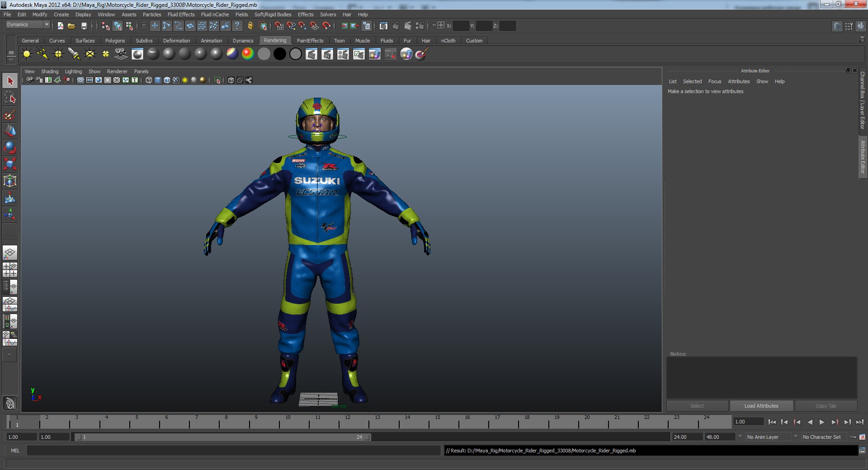Activate the Scale tool in toolbox
Screen dimensions: 868x470
pyautogui.click(x=10, y=164)
